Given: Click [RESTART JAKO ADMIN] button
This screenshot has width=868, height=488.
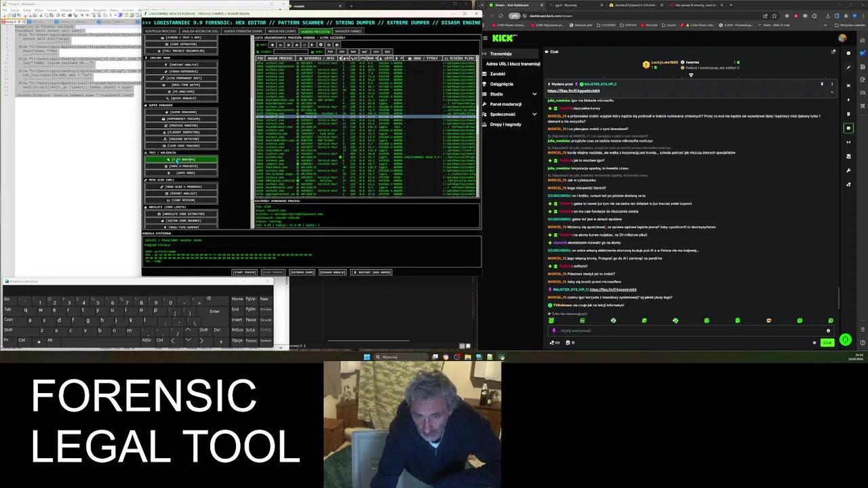Looking at the screenshot, I should 372,272.
